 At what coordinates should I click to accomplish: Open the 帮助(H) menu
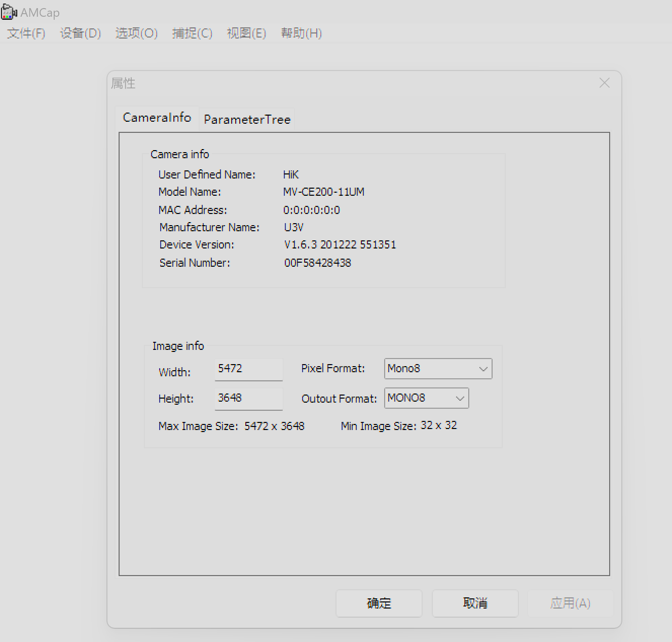click(x=302, y=33)
